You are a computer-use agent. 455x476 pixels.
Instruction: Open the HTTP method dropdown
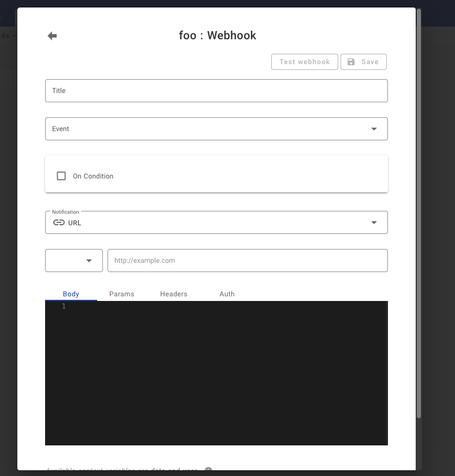click(x=74, y=261)
